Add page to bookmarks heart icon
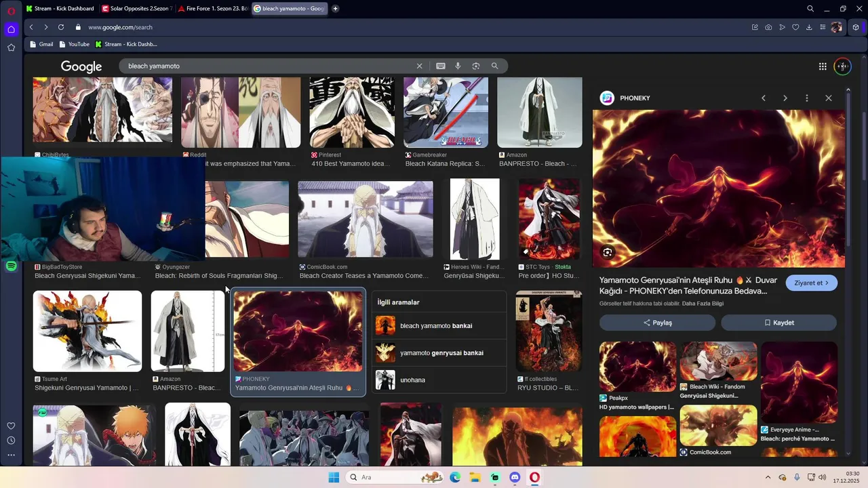 (795, 27)
